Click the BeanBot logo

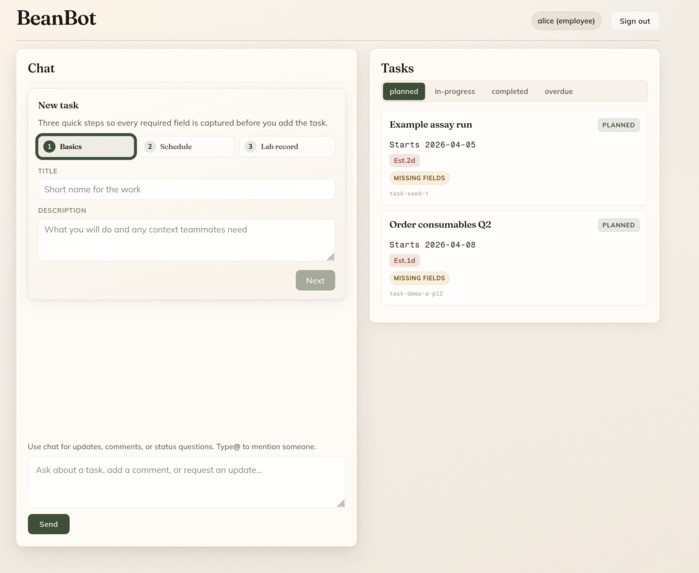coord(57,19)
